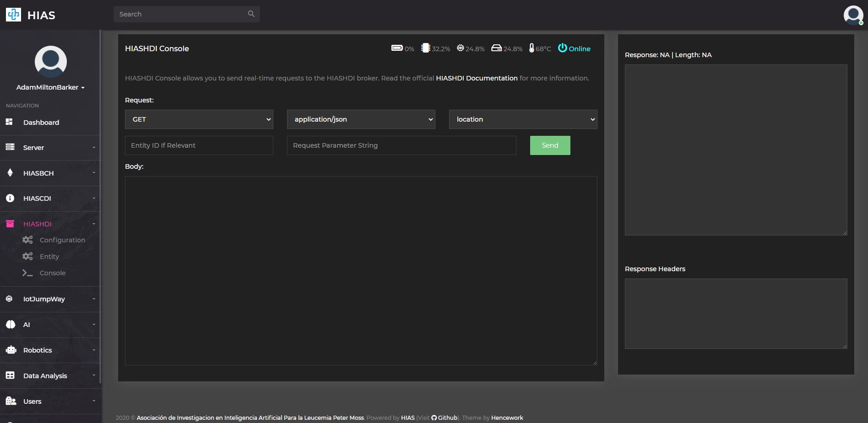Click the Users group icon
Image resolution: width=868 pixels, height=423 pixels.
click(11, 401)
